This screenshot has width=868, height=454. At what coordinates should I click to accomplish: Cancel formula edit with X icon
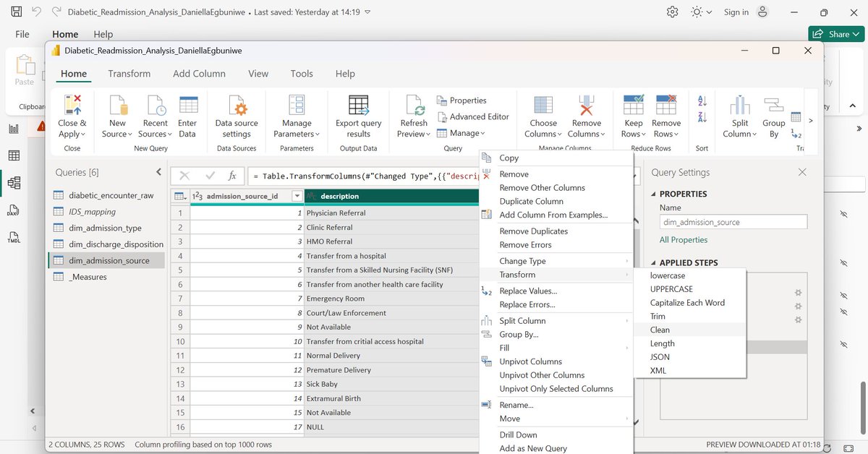[x=184, y=176]
